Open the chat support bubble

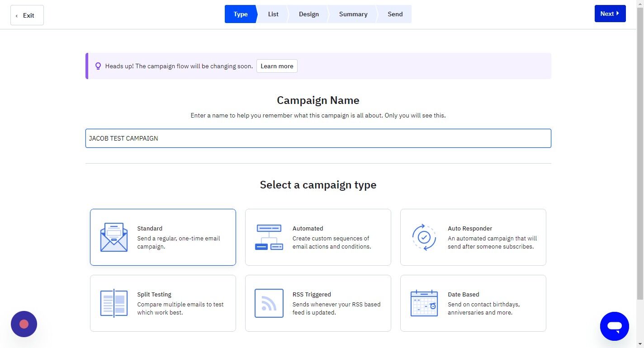click(614, 326)
